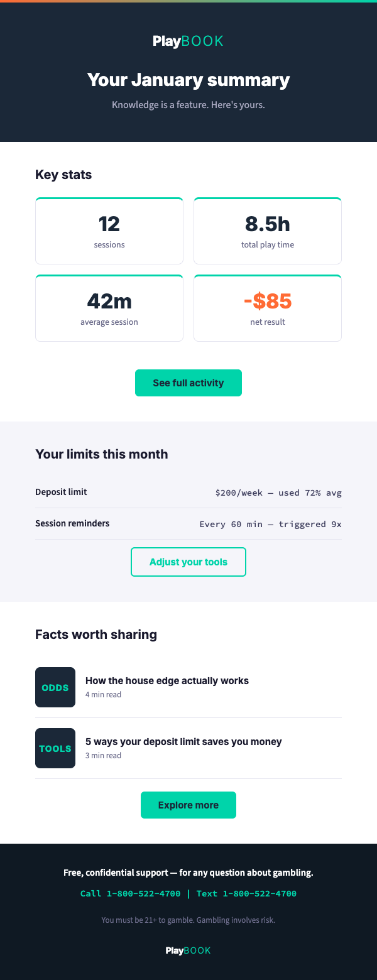Image resolution: width=377 pixels, height=980 pixels.
Task: Click the PlayBOOK logo in the header
Action: click(x=188, y=41)
